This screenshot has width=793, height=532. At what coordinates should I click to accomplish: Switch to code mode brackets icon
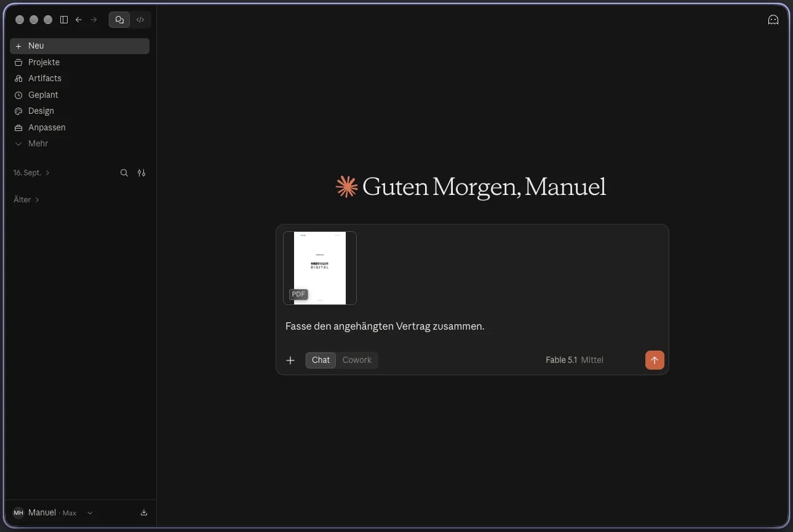coord(140,20)
